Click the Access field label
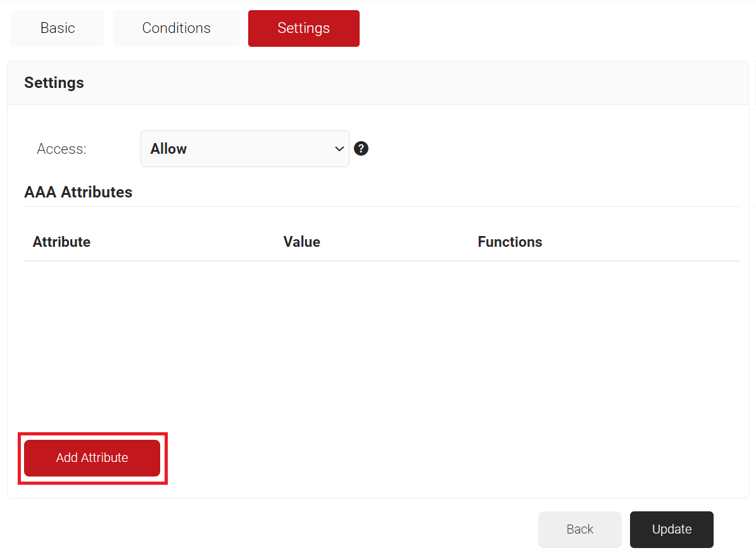756x555 pixels. click(x=61, y=149)
